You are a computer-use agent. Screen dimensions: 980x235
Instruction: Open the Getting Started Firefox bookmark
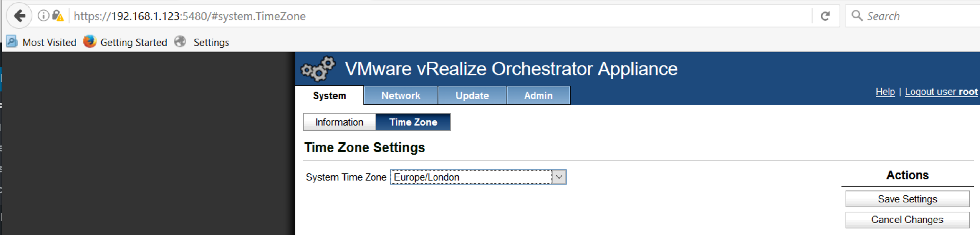click(126, 42)
